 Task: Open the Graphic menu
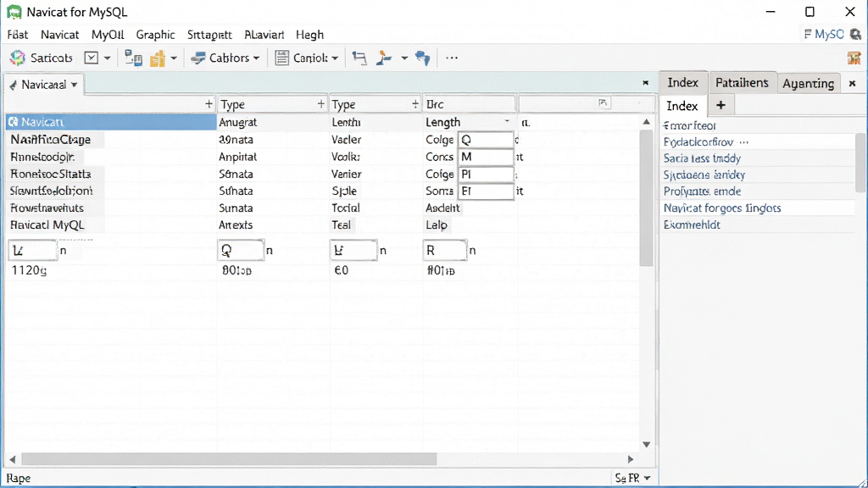(x=156, y=34)
